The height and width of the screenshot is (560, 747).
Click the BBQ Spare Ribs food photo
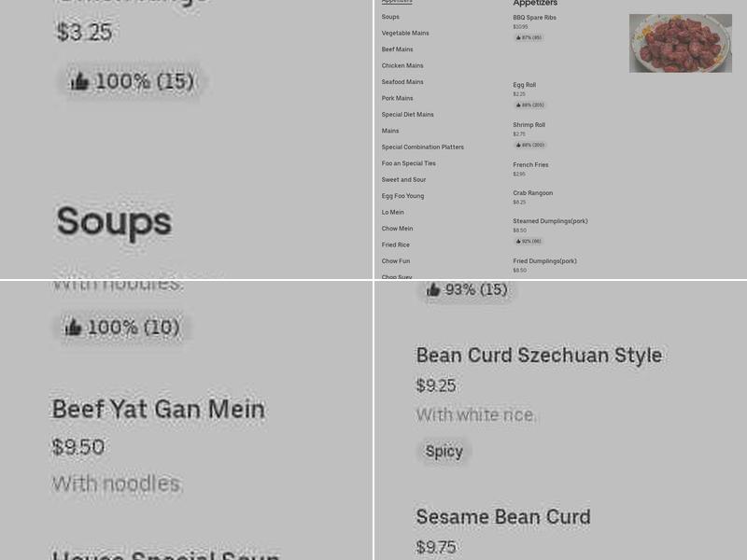tap(681, 42)
